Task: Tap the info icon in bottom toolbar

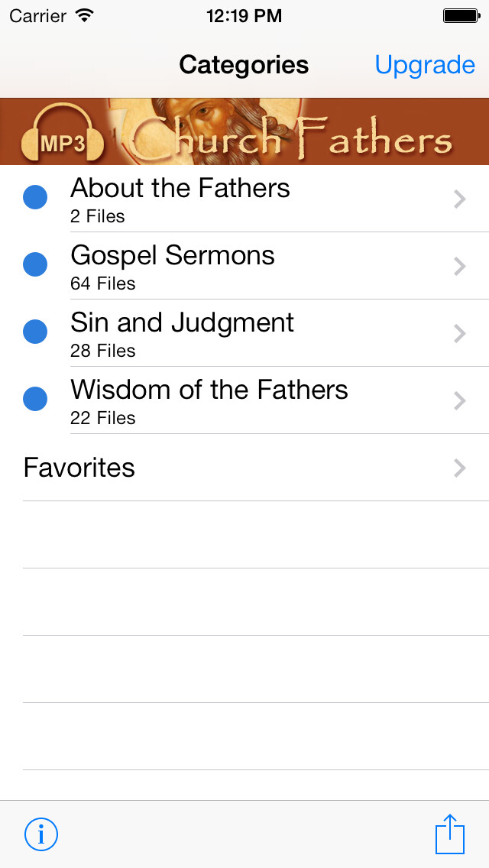Action: [41, 834]
